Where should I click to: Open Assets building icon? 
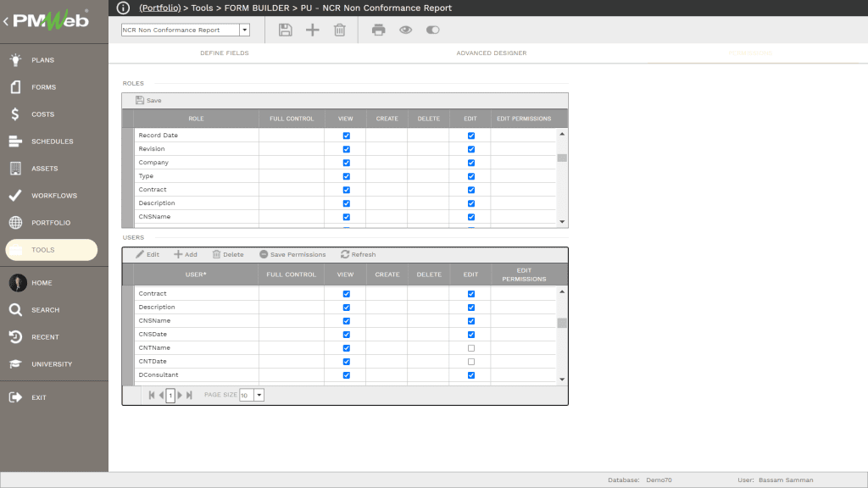pos(15,169)
